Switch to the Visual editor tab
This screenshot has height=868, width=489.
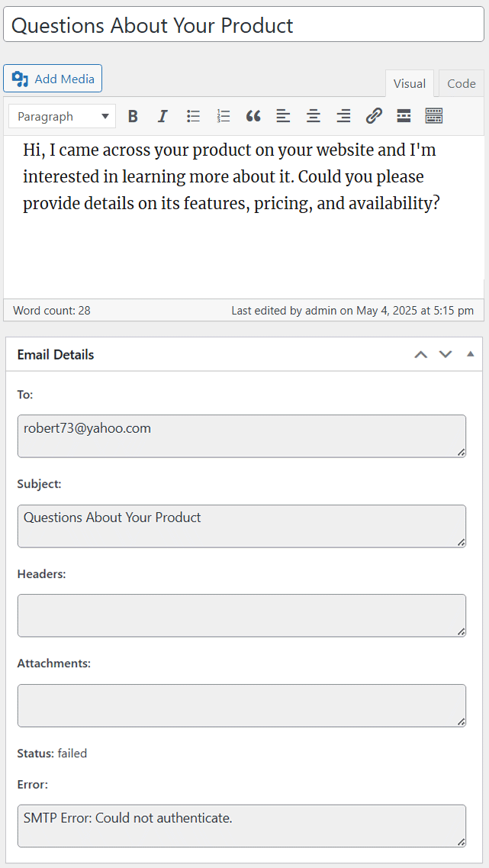point(410,84)
